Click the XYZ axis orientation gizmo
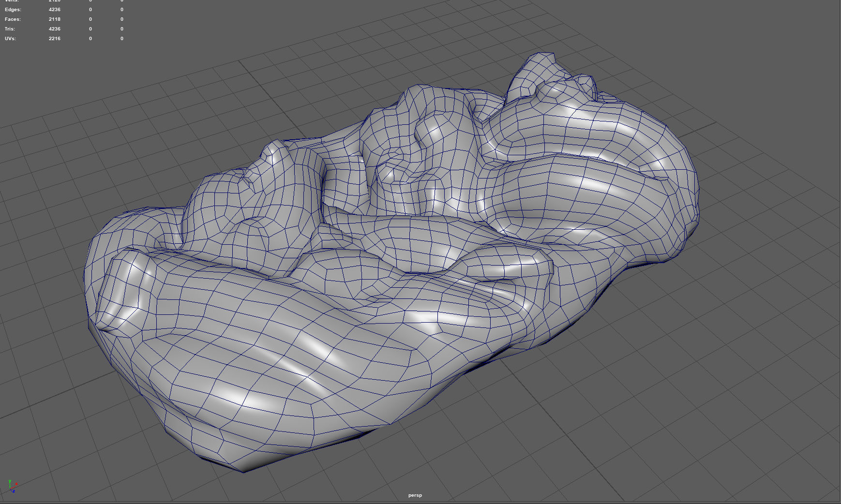The height and width of the screenshot is (504, 841). point(12,486)
